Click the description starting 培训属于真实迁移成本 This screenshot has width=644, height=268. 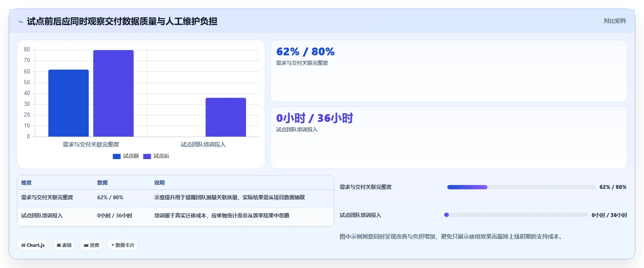222,216
